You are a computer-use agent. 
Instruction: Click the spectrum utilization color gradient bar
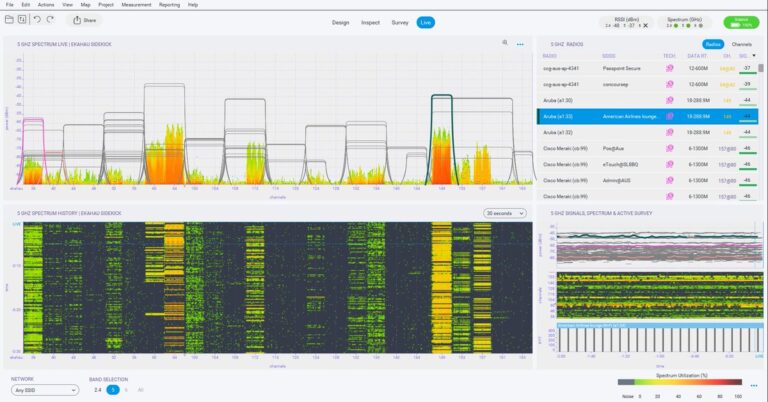pos(680,382)
